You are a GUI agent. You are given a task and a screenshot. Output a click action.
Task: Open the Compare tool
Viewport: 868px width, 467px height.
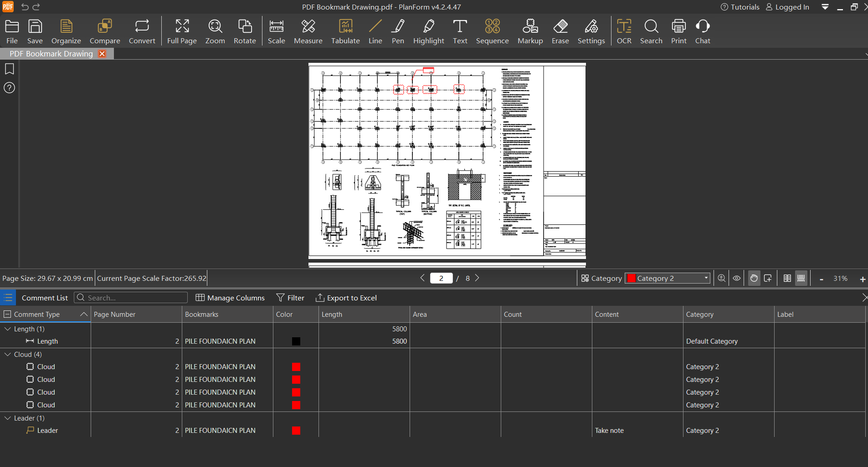pyautogui.click(x=105, y=31)
